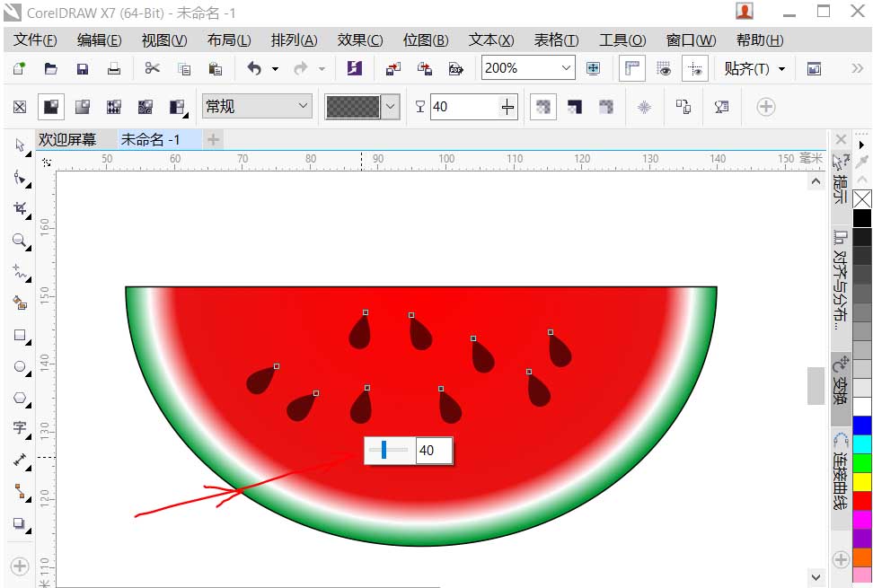Cut the selected object
Image resolution: width=873 pixels, height=588 pixels.
pyautogui.click(x=152, y=68)
